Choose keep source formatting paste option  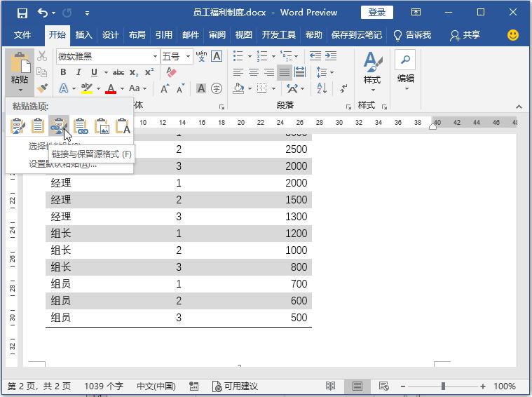tap(18, 126)
